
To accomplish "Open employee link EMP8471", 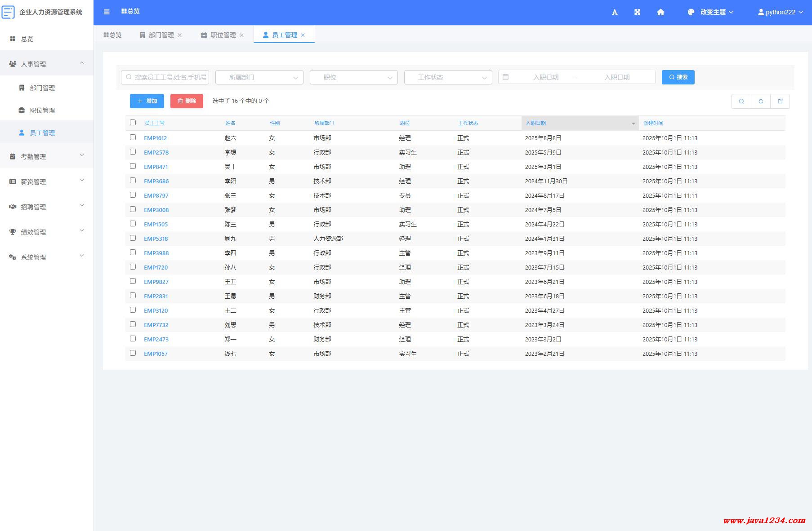I will pyautogui.click(x=156, y=167).
